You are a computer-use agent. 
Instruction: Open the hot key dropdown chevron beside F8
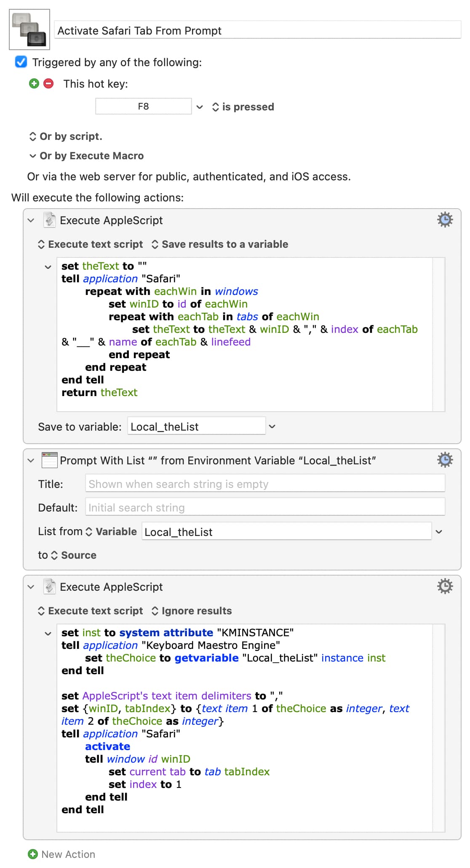(x=200, y=107)
